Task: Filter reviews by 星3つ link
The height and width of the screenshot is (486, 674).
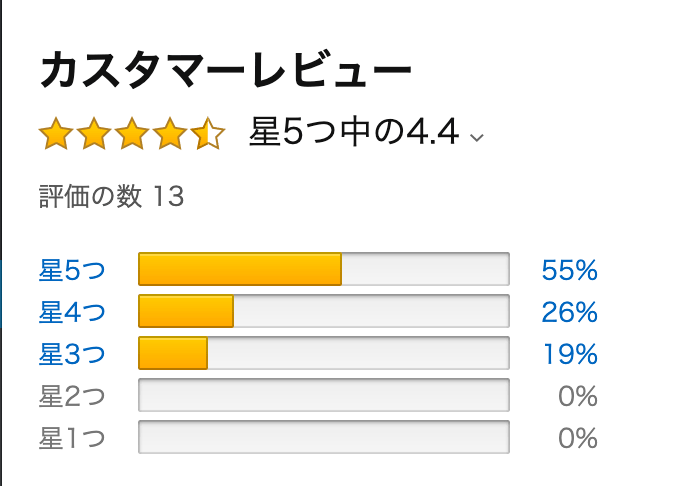Action: click(x=72, y=354)
